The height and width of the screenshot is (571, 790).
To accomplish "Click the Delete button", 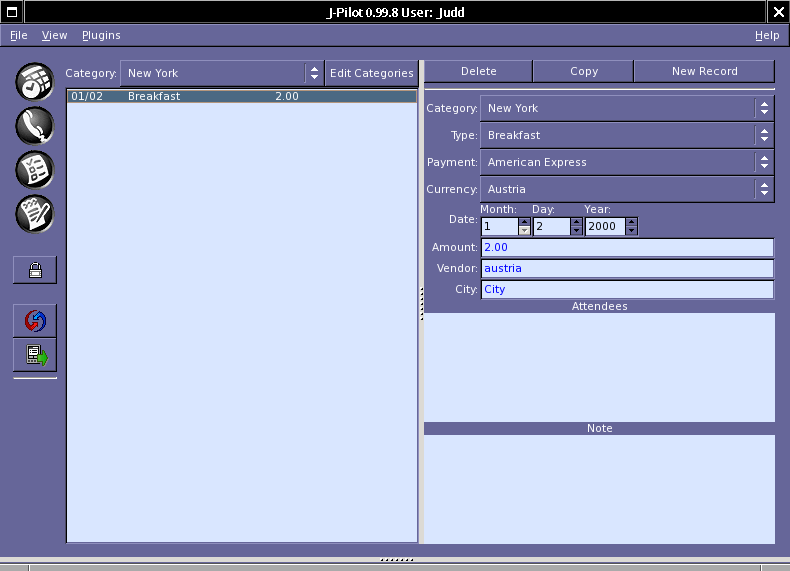I will [478, 71].
